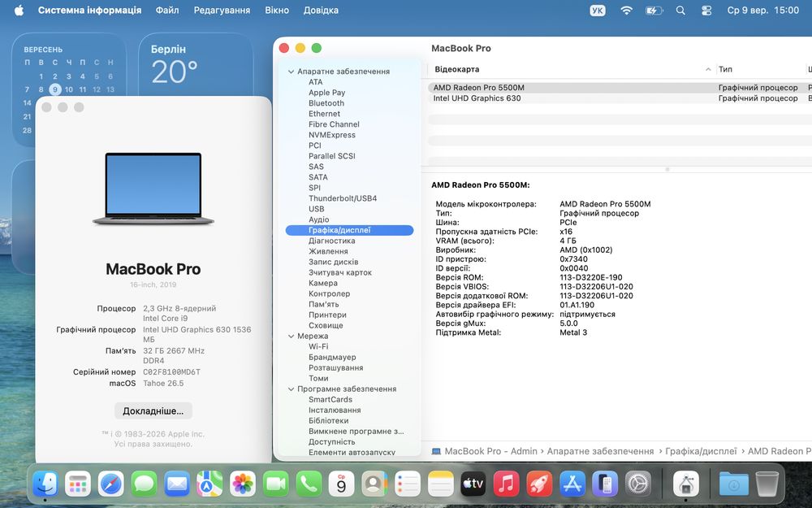
Task: Select Діагностика in the sidebar
Action: tap(332, 241)
